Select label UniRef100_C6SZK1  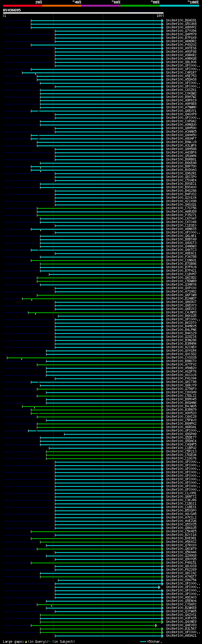coord(181,90)
